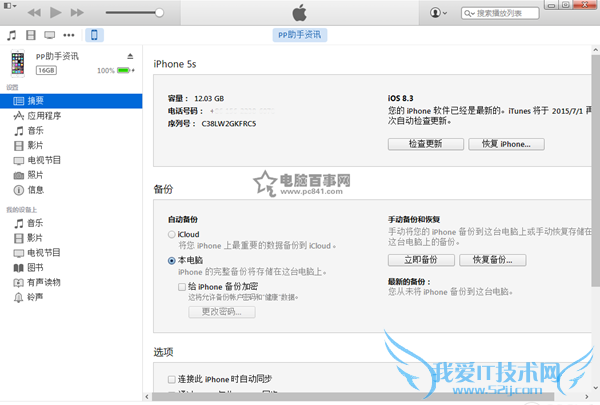
Task: Select the iCloud backup radio button
Action: [172, 234]
